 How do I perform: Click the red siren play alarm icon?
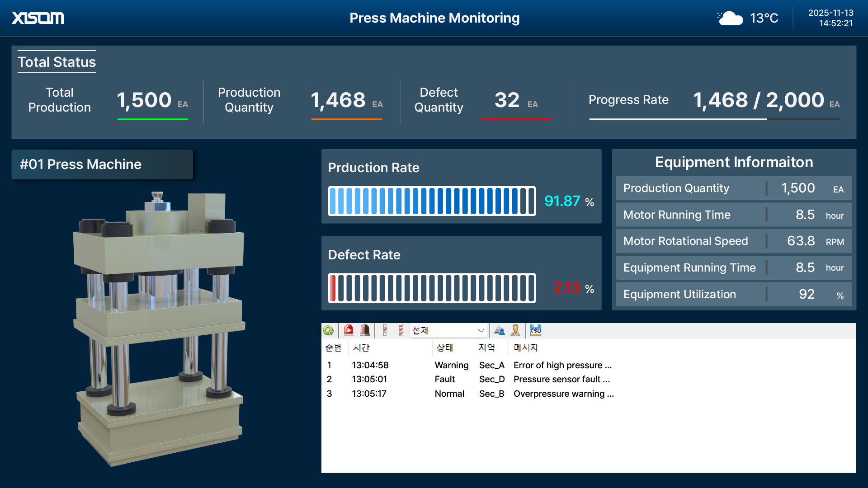(349, 330)
